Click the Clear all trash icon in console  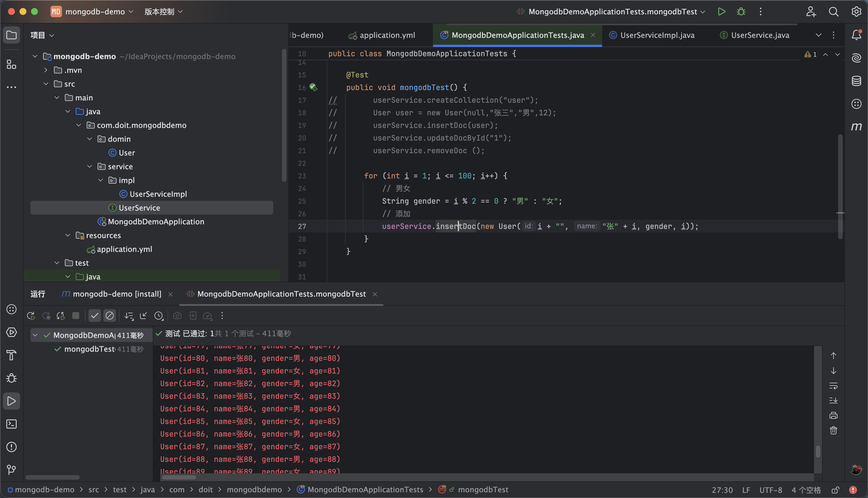834,430
